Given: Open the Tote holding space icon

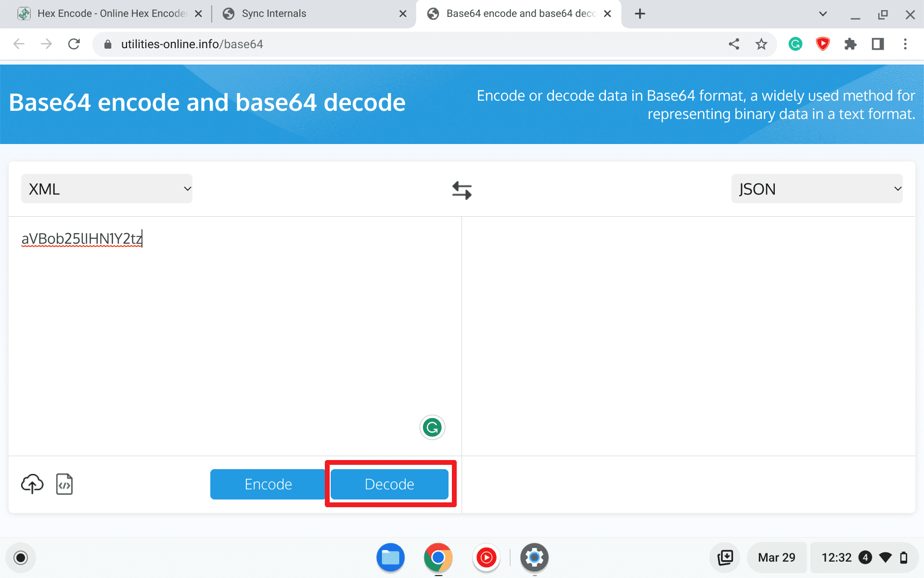Looking at the screenshot, I should tap(725, 558).
